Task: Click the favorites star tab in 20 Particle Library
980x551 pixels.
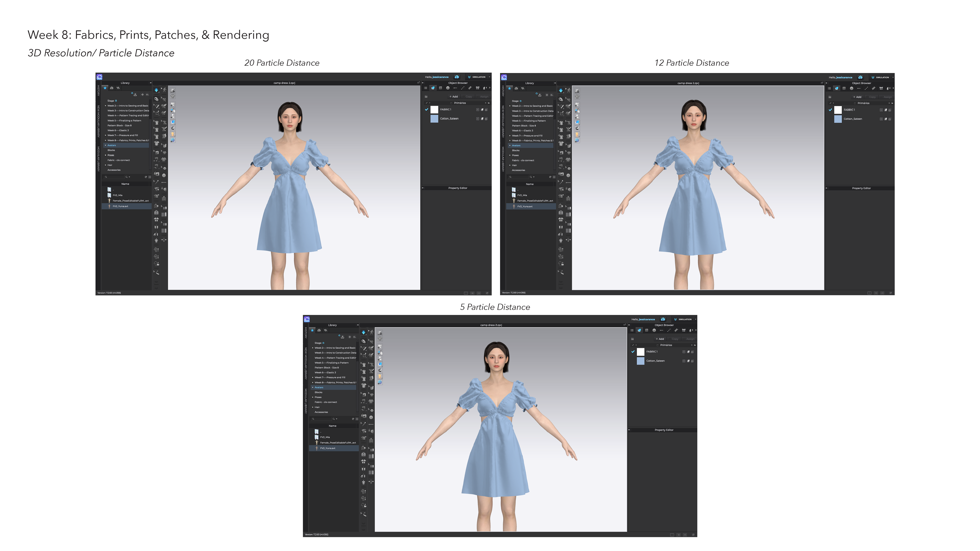Action: tap(105, 88)
